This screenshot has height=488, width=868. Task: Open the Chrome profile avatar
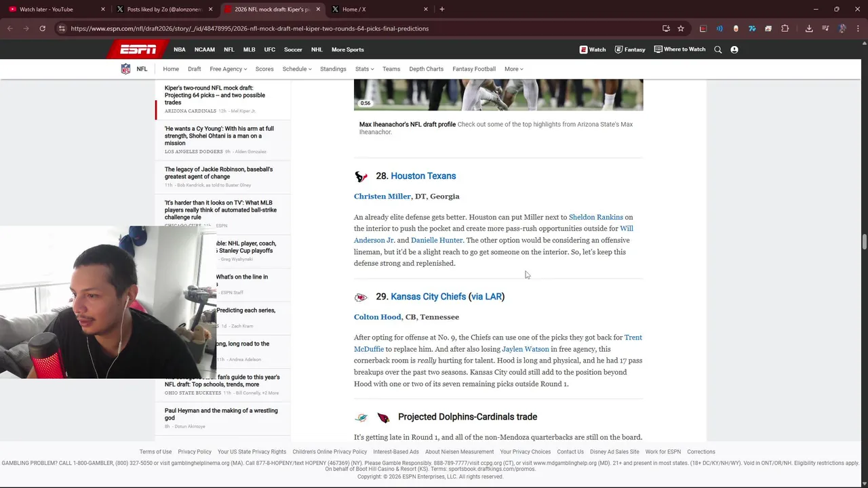842,28
